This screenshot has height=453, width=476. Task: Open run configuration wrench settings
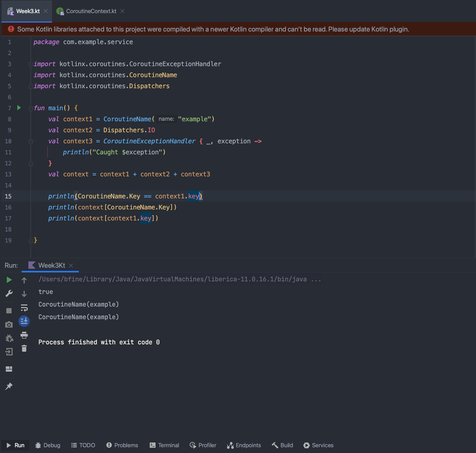[x=9, y=293]
